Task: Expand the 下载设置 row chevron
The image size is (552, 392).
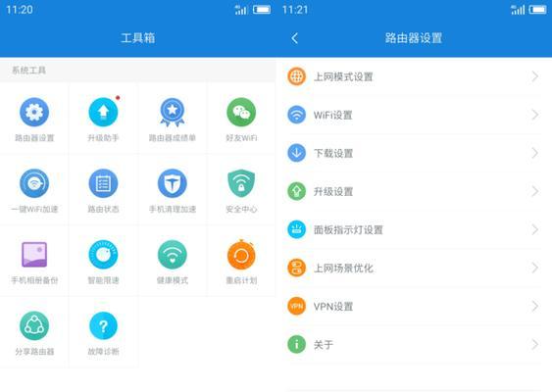Action: tap(535, 153)
